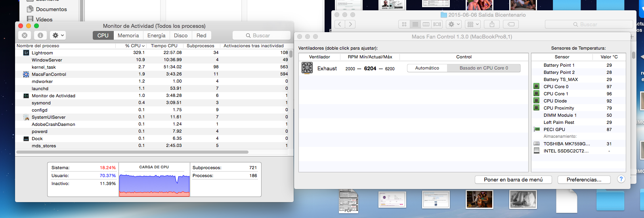Switch to the Disco tab

[181, 35]
